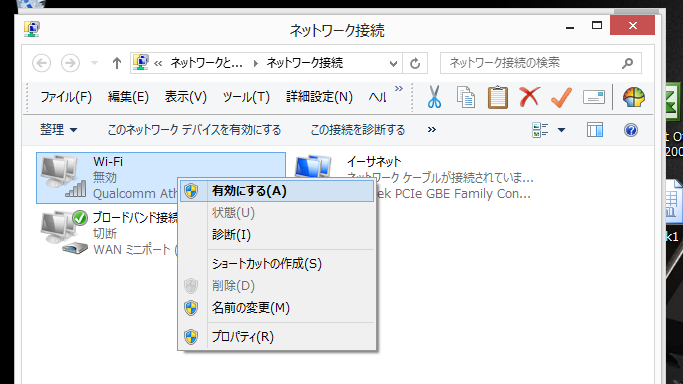
Task: Click the network icon in address bar
Action: [141, 63]
